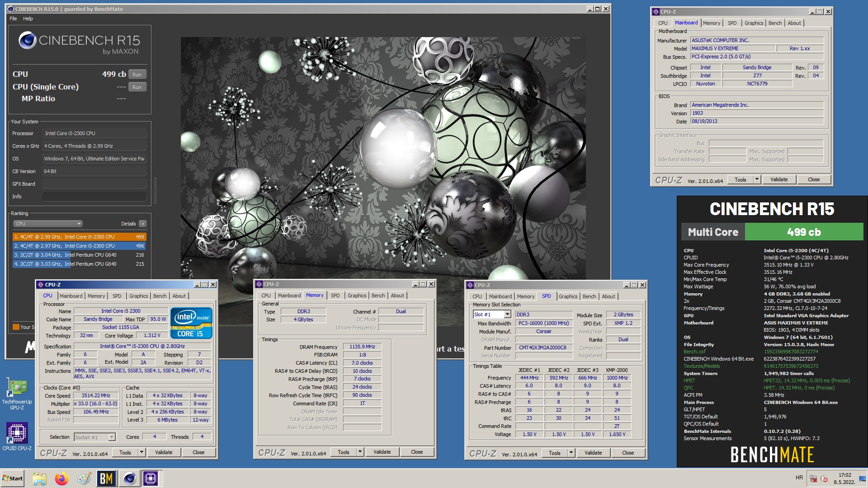
Task: Click volume tray icon
Action: (824, 479)
